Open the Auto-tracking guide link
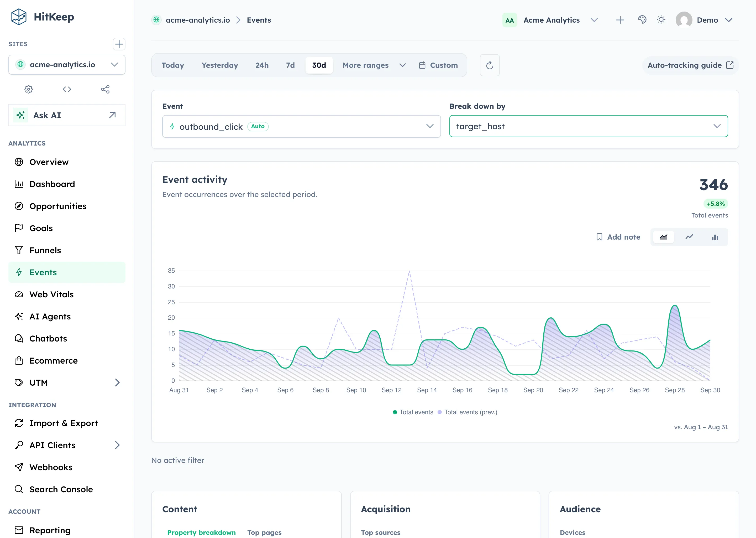Viewport: 756px width, 538px height. [690, 65]
